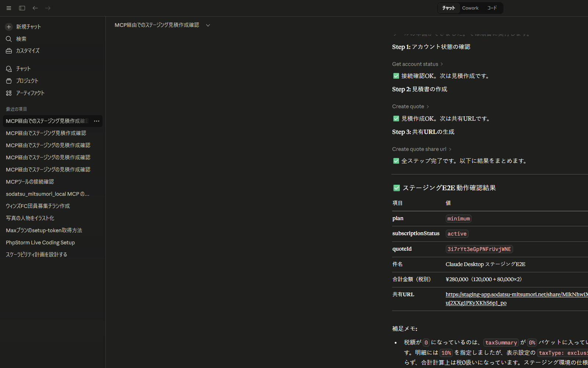This screenshot has height=368, width=588.
Task: Open the MCPツールの接続確認 chat
Action: click(x=30, y=181)
